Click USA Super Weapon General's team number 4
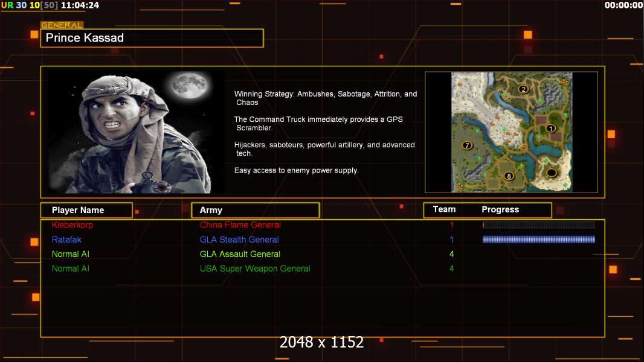This screenshot has height=362, width=644. (x=451, y=268)
